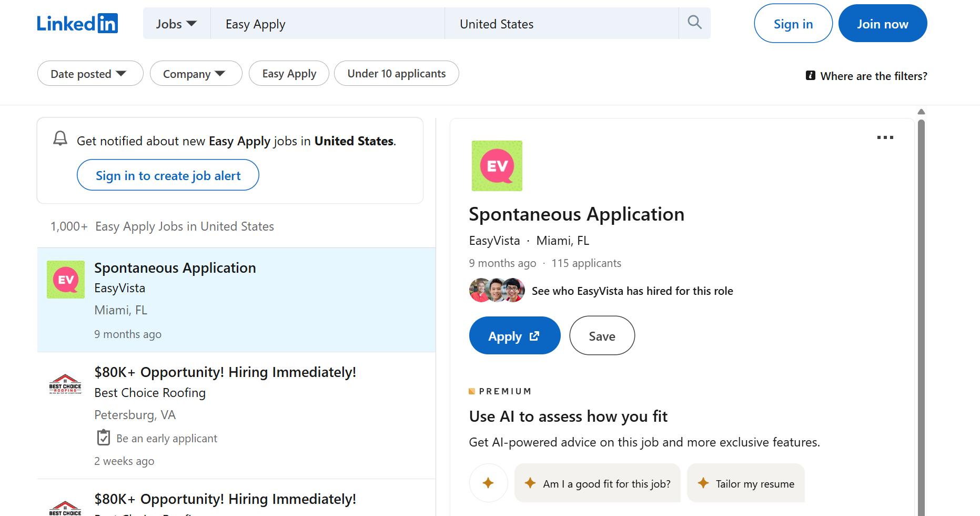Image resolution: width=980 pixels, height=516 pixels.
Task: Toggle the Easy Apply filter pill
Action: click(x=289, y=74)
